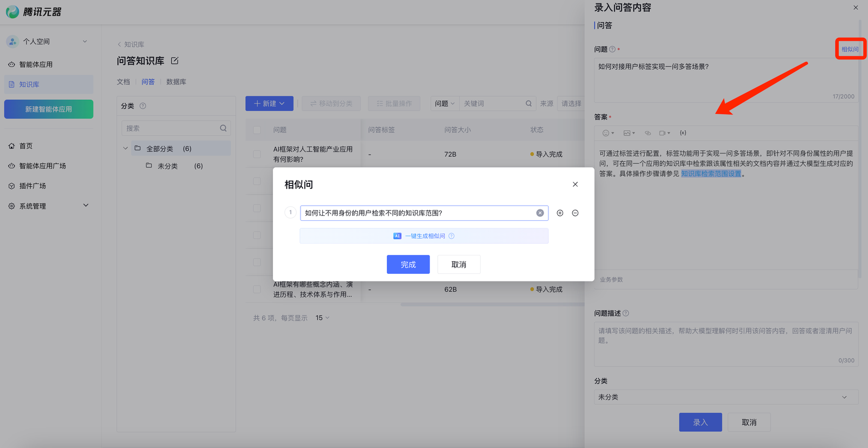Toggle the select-all checkbox in table header
868x448 pixels.
pyautogui.click(x=257, y=130)
